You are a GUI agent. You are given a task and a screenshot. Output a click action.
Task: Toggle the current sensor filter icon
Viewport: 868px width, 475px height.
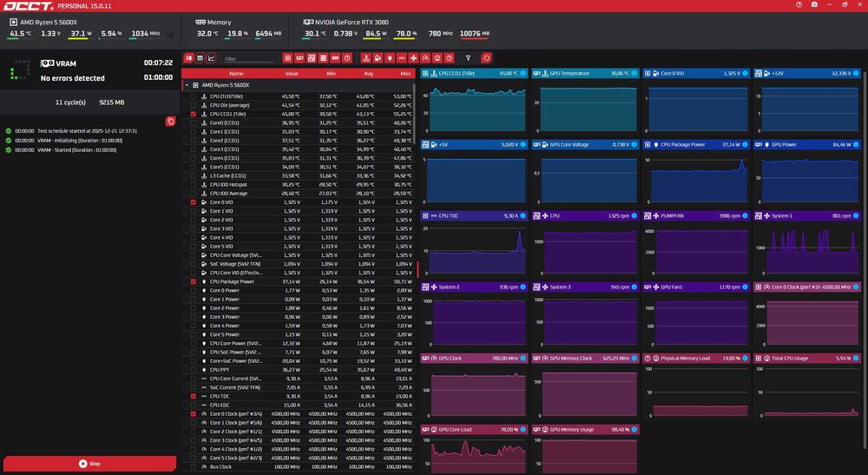tap(401, 58)
